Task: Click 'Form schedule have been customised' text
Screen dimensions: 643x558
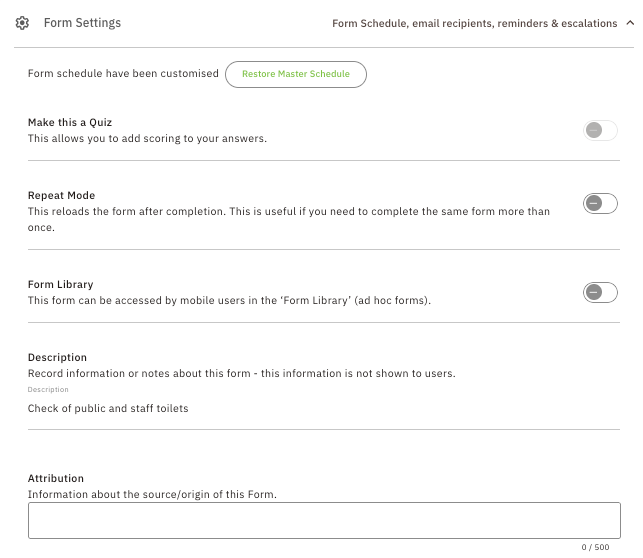Action: (x=123, y=73)
